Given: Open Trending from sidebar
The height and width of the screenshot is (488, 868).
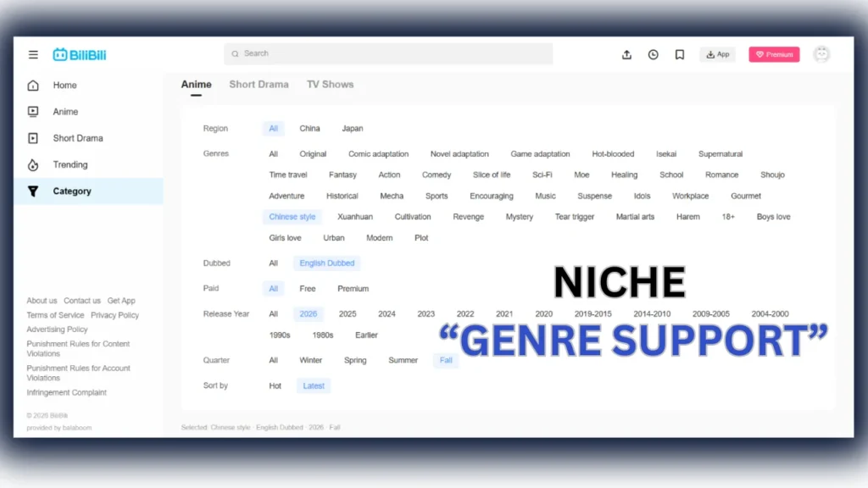Looking at the screenshot, I should click(70, 165).
